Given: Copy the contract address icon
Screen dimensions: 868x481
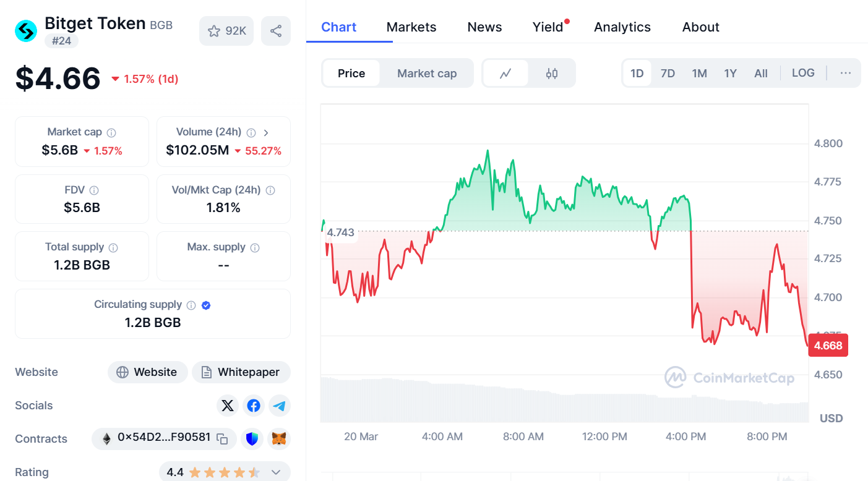Looking at the screenshot, I should pyautogui.click(x=221, y=439).
